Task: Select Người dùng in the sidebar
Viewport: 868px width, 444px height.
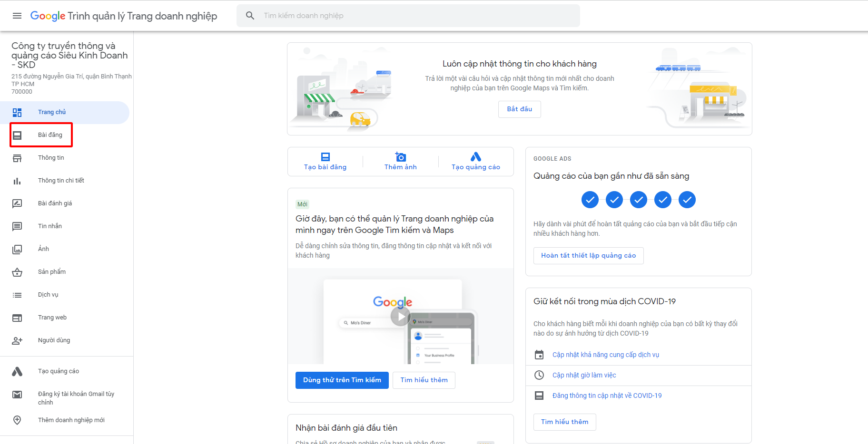Action: pyautogui.click(x=65, y=341)
